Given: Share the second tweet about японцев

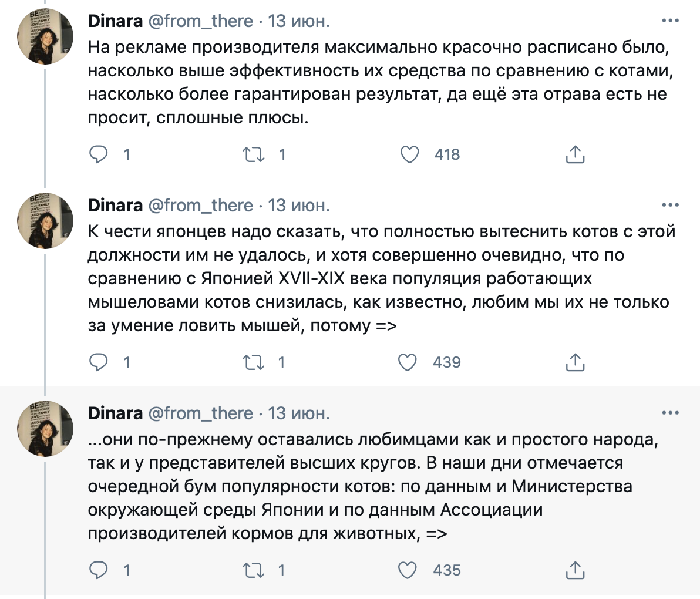Looking at the screenshot, I should (575, 362).
